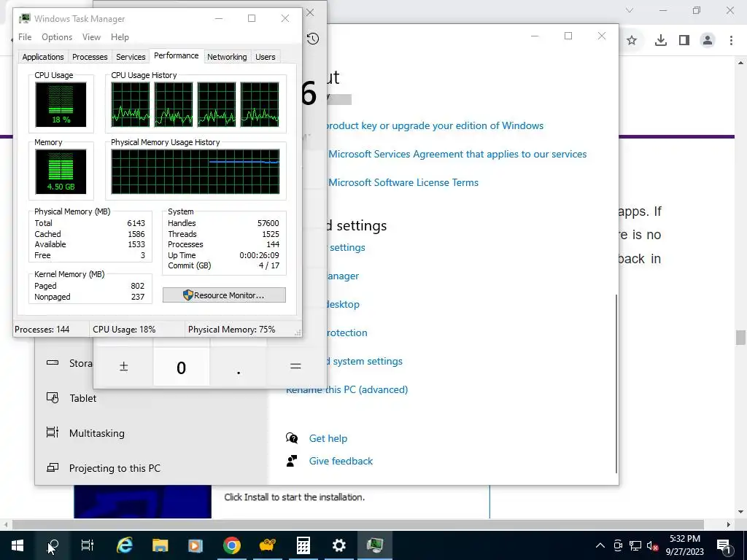Click the Multitasking sidebar icon
Screen dimensions: 747x560
53,432
